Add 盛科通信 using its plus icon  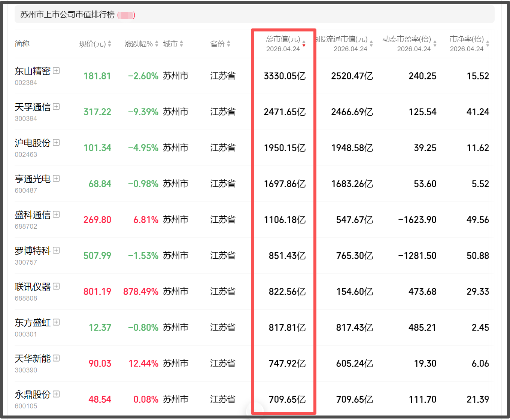coord(56,214)
